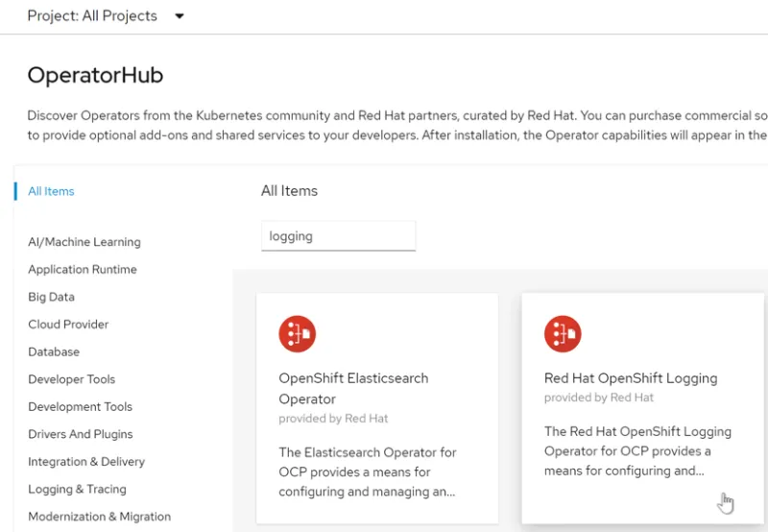Select the All Items category
The height and width of the screenshot is (532, 768).
tap(51, 191)
